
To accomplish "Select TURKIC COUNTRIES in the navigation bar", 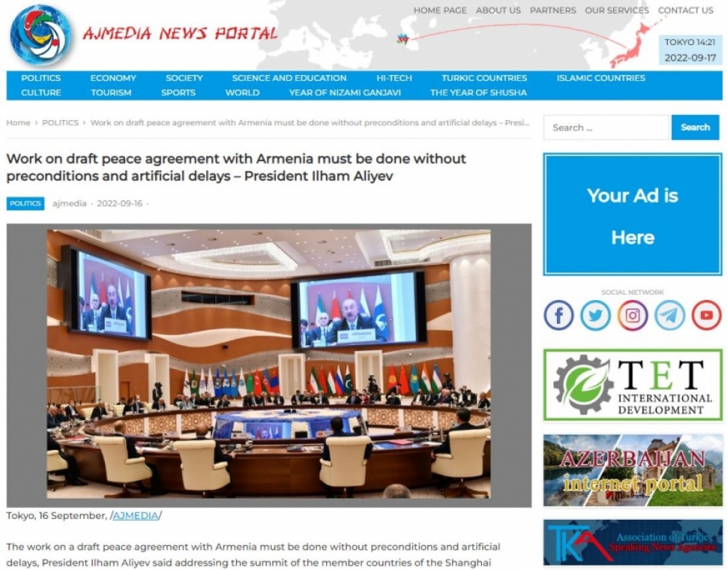I will pyautogui.click(x=484, y=78).
